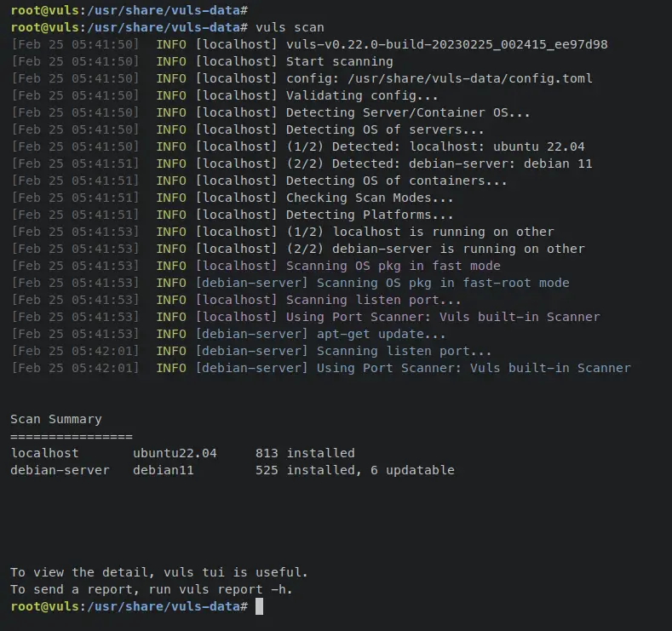This screenshot has width=672, height=631.
Task: Click 'localhost' in the scan summary
Action: tap(44, 453)
